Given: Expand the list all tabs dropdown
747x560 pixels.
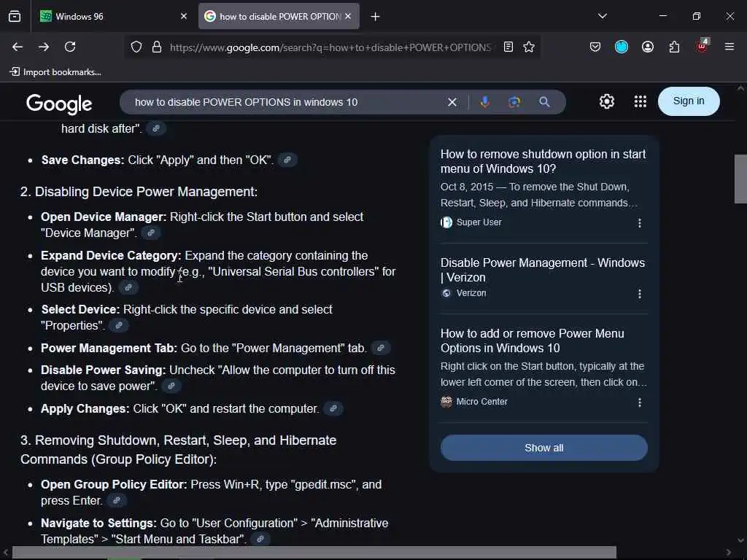Looking at the screenshot, I should coord(602,16).
